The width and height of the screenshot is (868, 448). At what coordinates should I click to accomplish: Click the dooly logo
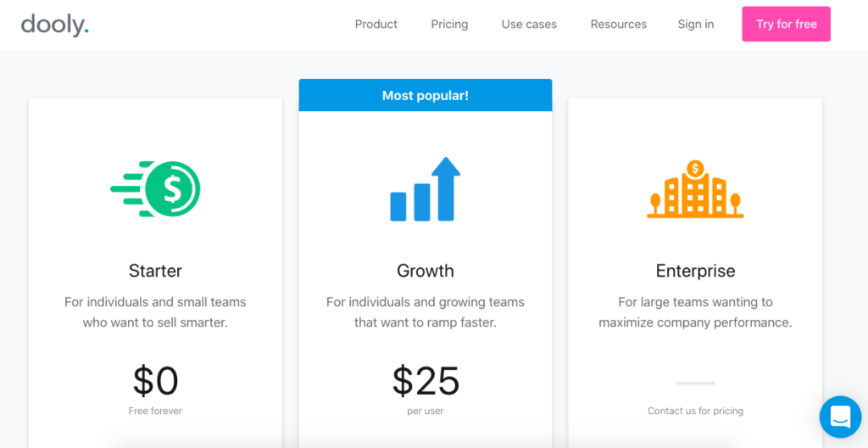point(55,25)
